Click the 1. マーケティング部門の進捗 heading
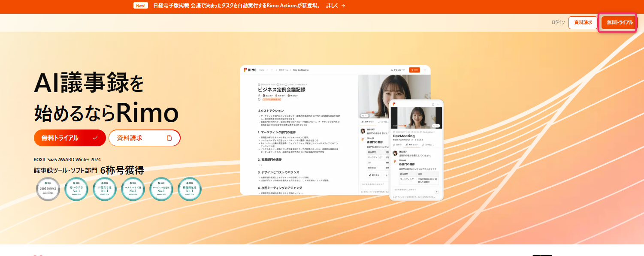 point(277,133)
